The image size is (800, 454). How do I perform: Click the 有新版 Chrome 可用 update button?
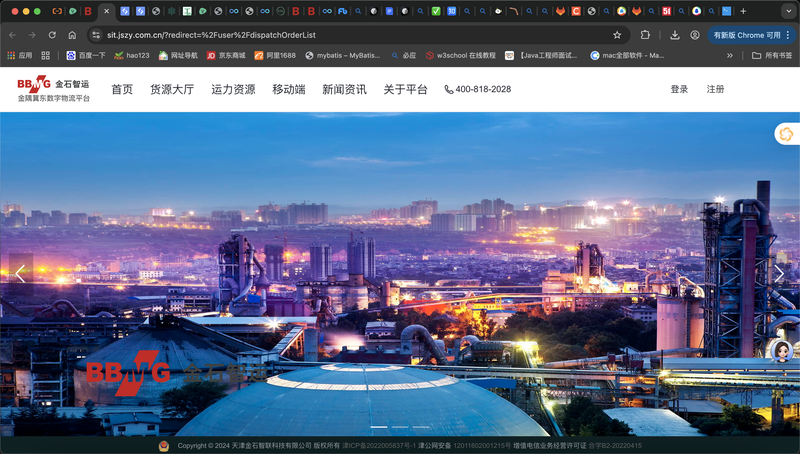point(746,35)
